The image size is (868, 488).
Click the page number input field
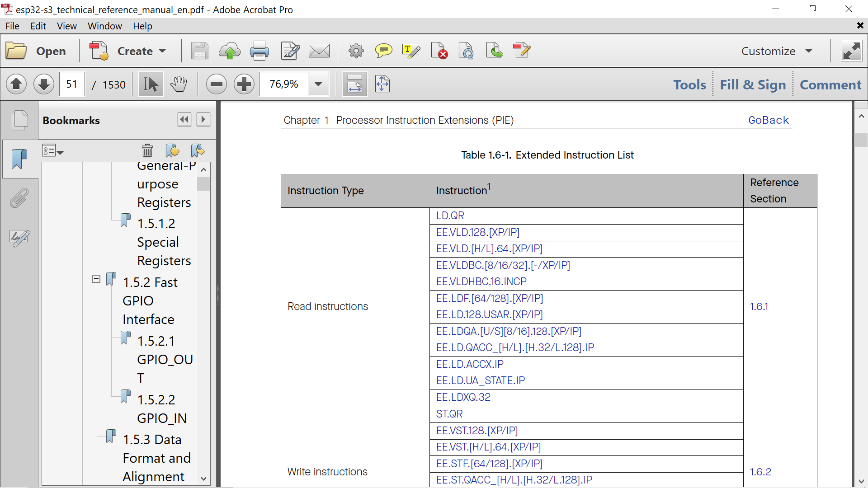[x=72, y=84]
